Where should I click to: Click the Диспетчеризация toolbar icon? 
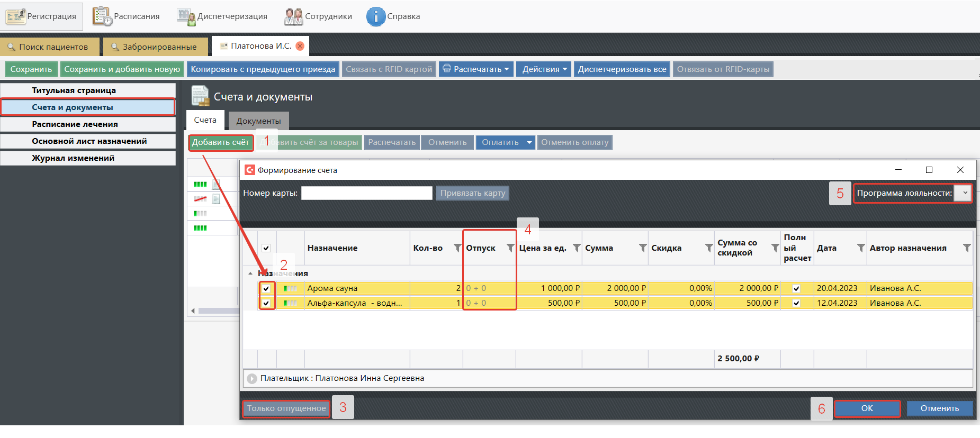pyautogui.click(x=186, y=16)
